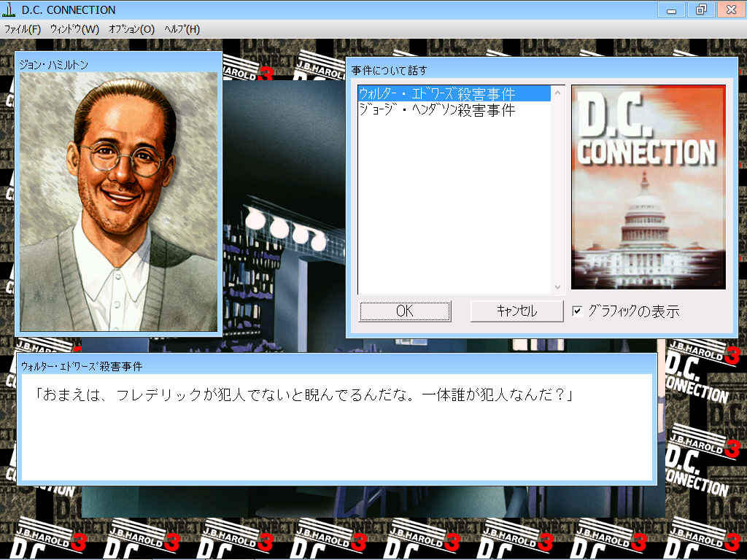Click the ジョン・ハミルトン portrait picture
This screenshot has width=747, height=560.
(119, 202)
